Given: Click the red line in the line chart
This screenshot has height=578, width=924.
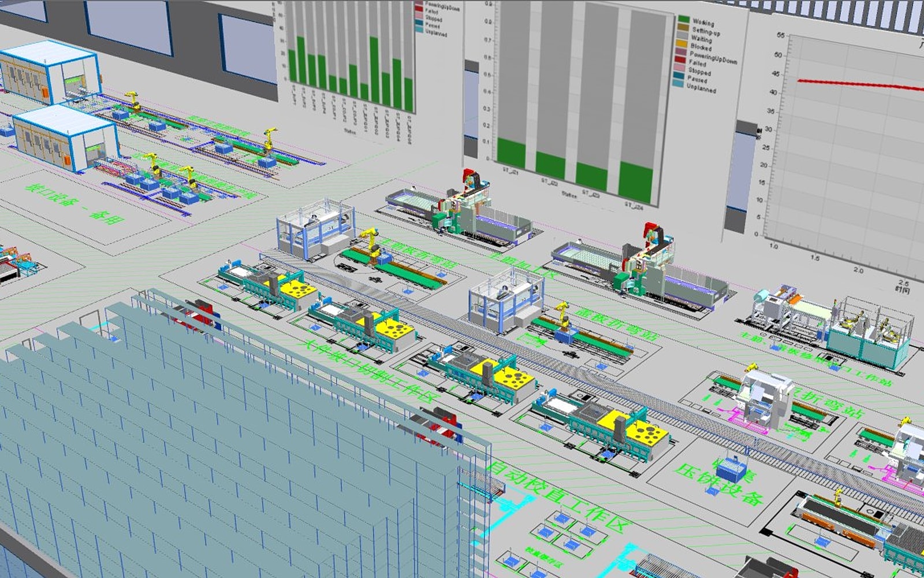Looking at the screenshot, I should point(860,84).
